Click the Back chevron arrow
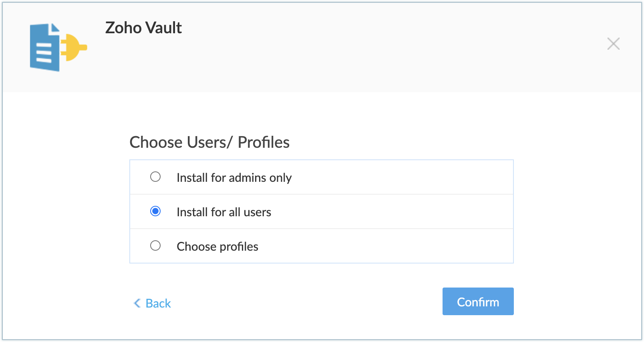The width and height of the screenshot is (644, 342). point(137,303)
